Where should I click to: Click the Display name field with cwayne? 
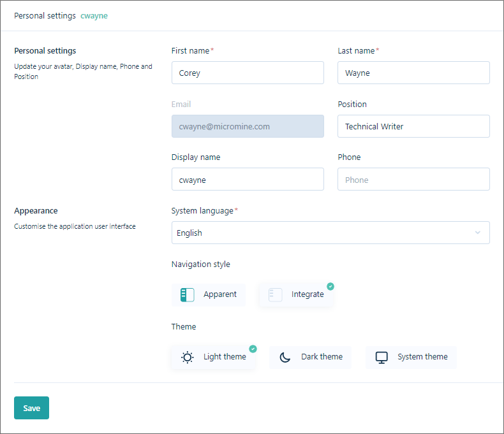coord(248,180)
